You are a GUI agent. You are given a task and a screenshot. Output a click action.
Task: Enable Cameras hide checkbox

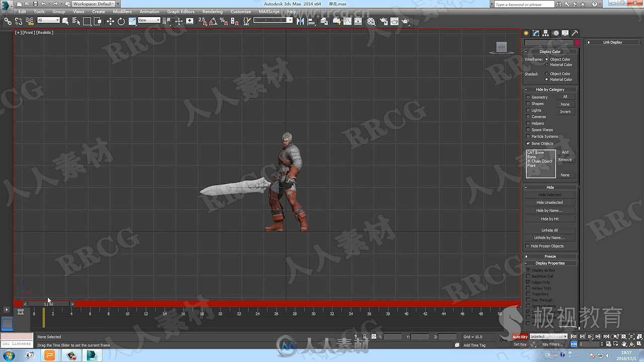(x=528, y=117)
